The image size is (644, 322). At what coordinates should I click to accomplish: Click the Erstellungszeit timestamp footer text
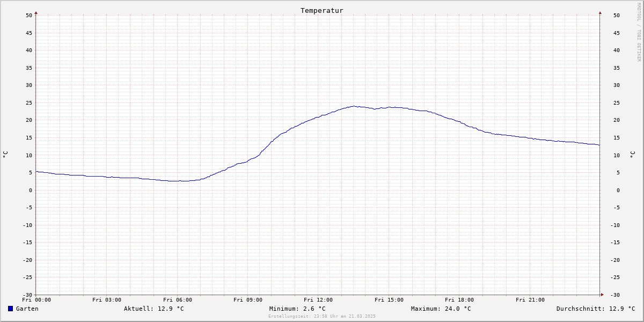point(322,316)
